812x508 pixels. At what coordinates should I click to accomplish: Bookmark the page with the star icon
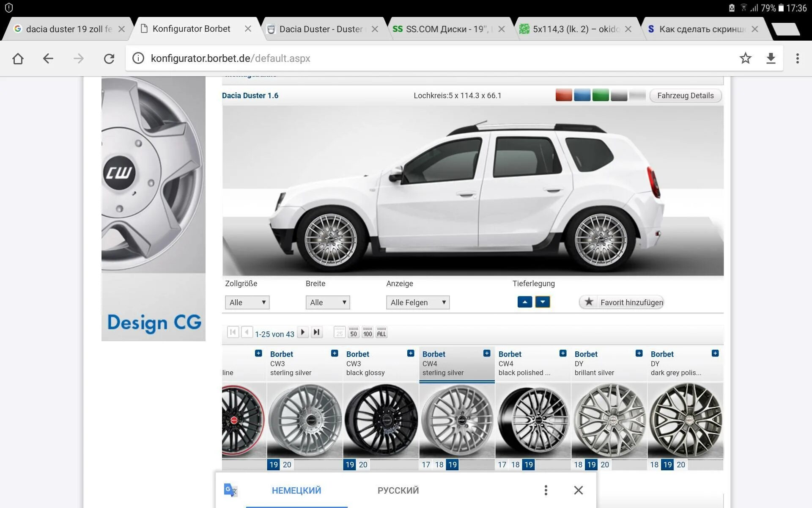coord(745,58)
